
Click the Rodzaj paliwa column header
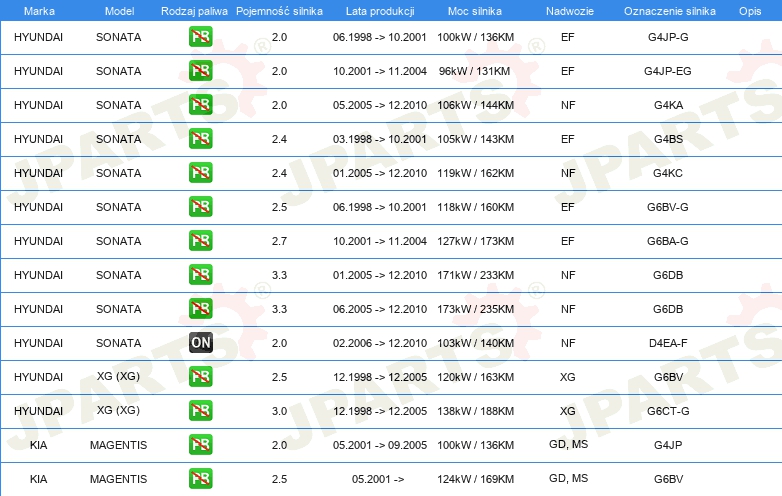pyautogui.click(x=194, y=11)
